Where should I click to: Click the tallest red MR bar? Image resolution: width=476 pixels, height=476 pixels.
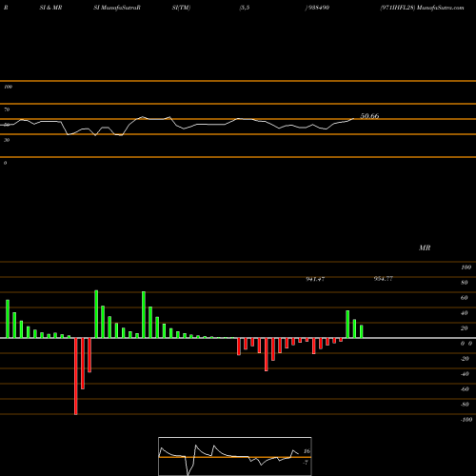(x=75, y=376)
